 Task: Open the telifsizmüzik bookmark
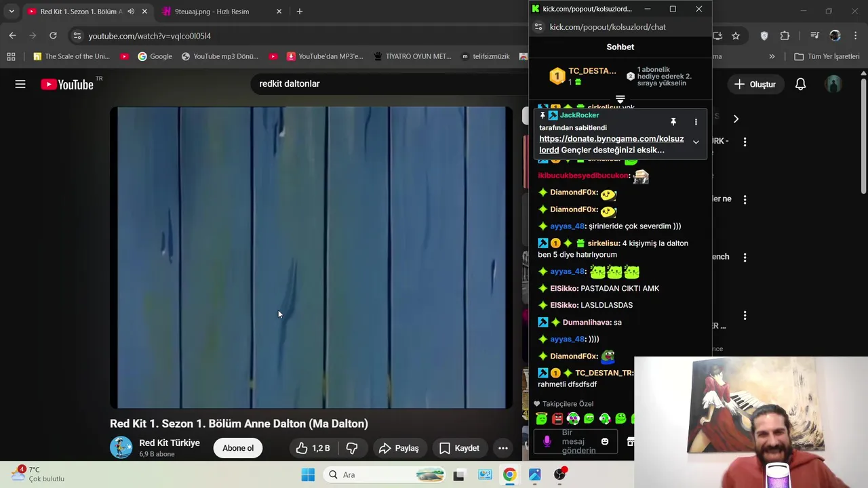click(x=486, y=56)
